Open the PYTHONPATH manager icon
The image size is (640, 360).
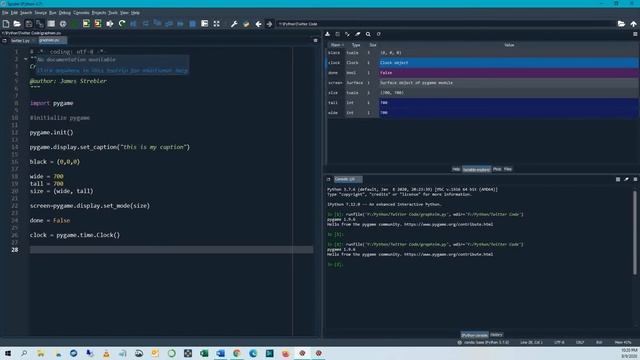246,24
